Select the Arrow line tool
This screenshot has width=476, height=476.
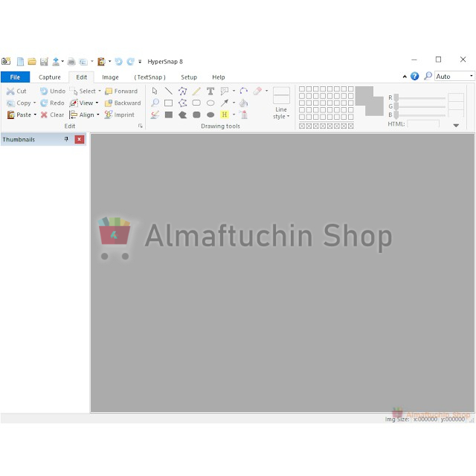(225, 103)
